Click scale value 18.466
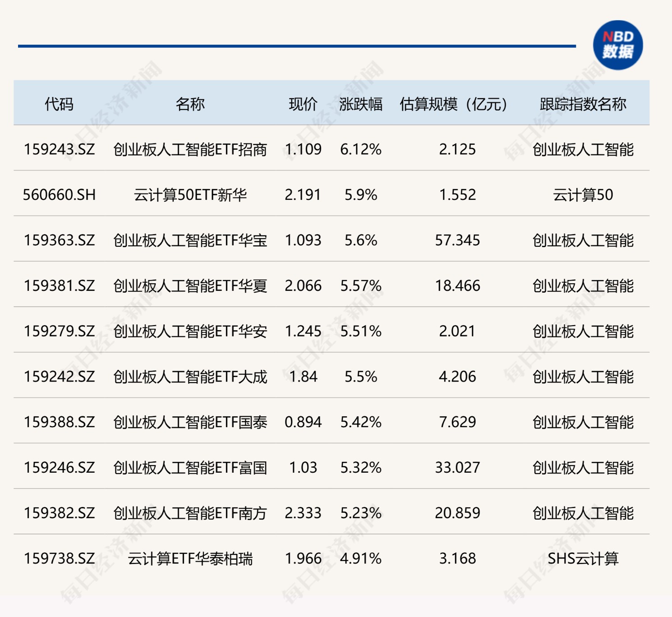This screenshot has height=617, width=672. [x=457, y=286]
